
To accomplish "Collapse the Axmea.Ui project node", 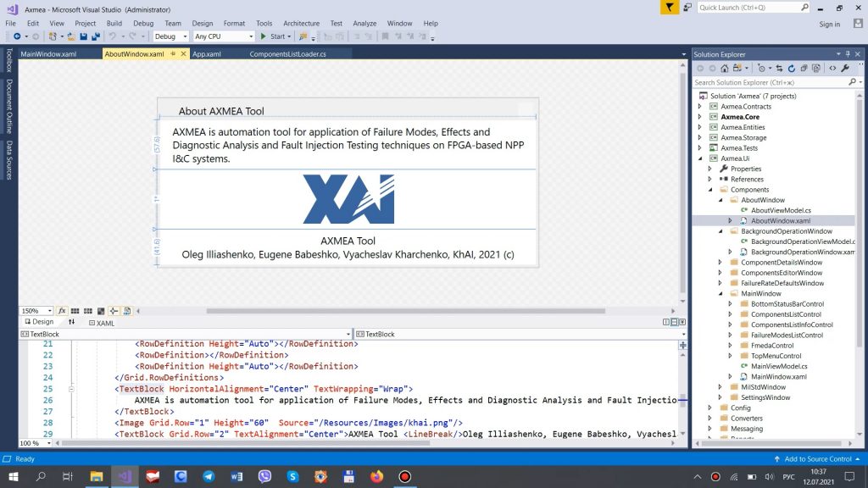I will tap(699, 158).
